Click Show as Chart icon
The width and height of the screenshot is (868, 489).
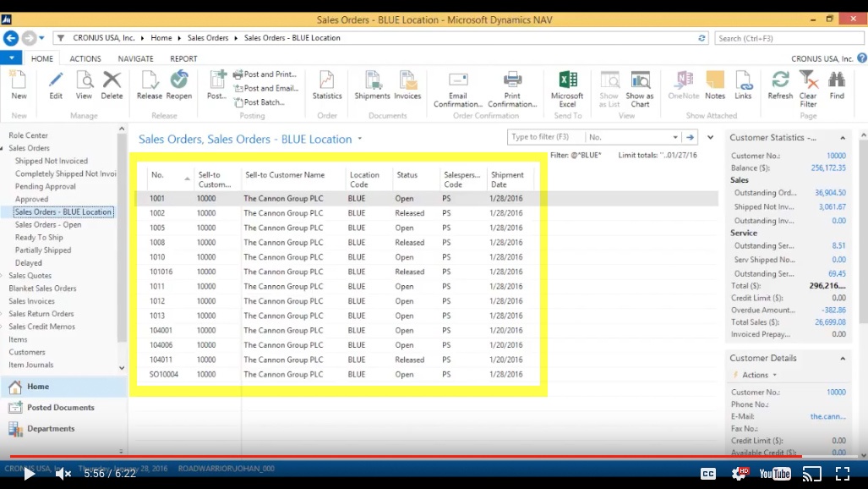click(640, 90)
